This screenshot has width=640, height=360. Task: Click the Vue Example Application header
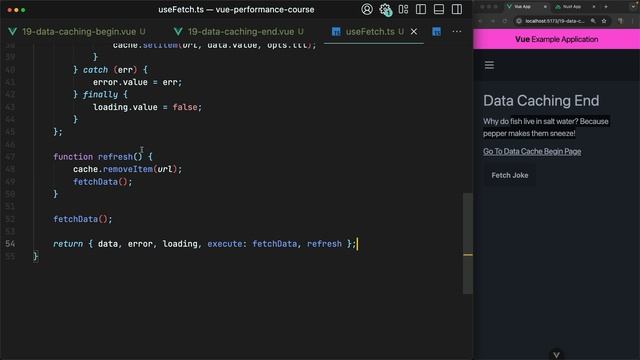coord(556,39)
